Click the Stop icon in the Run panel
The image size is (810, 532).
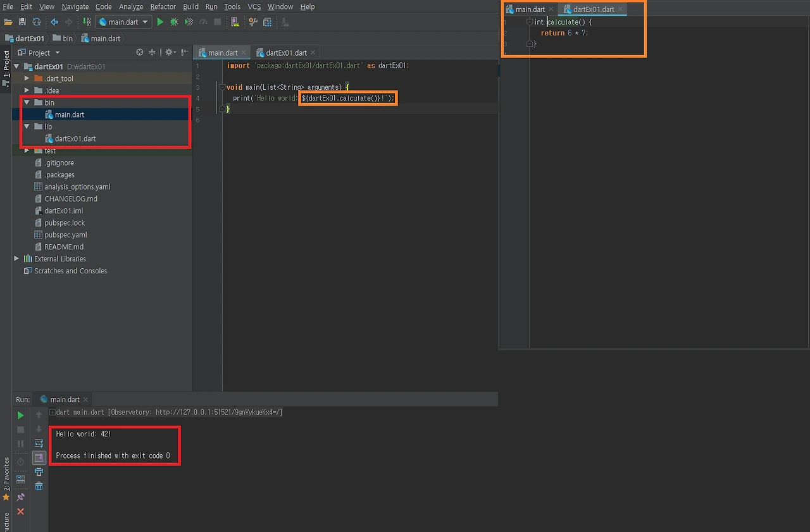click(20, 430)
